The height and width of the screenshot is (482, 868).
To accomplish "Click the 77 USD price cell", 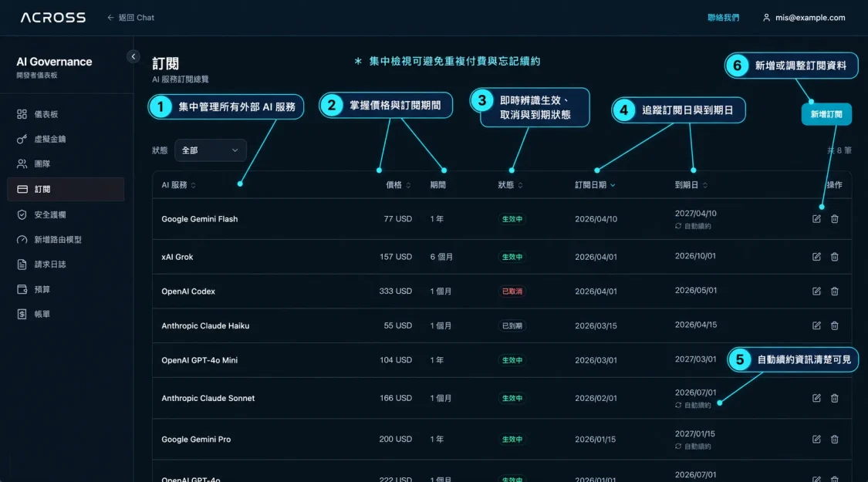I will (398, 219).
